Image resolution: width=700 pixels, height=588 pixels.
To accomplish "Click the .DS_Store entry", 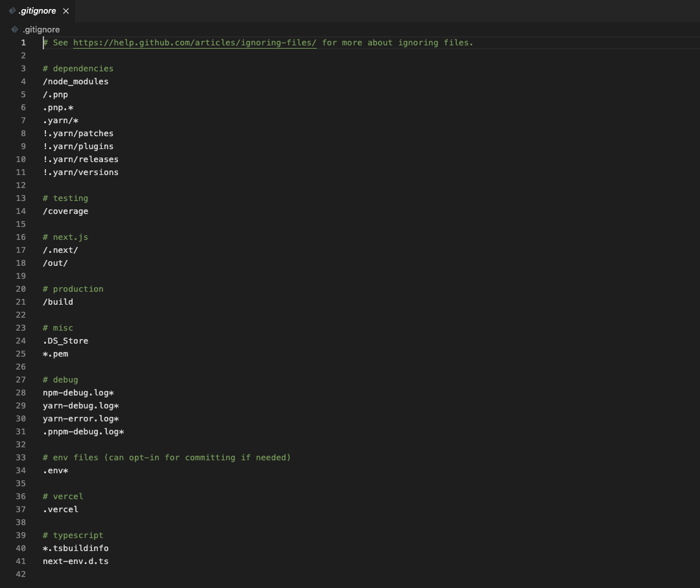I will click(x=65, y=340).
